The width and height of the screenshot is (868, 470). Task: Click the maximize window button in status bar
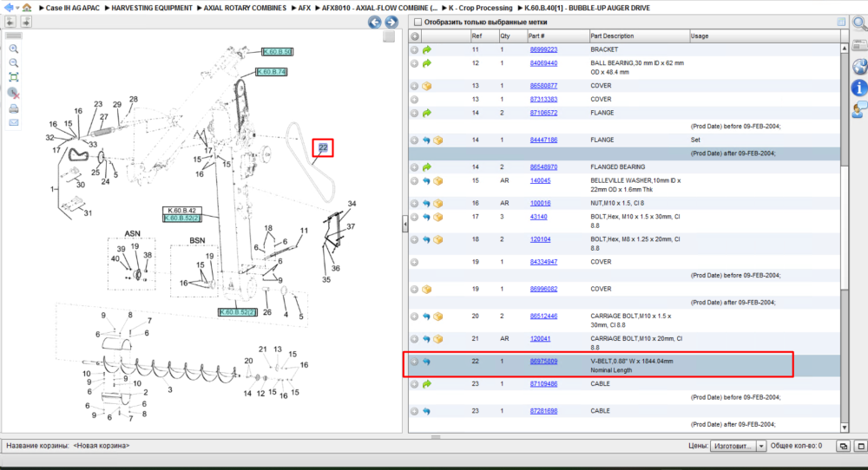pos(861,446)
